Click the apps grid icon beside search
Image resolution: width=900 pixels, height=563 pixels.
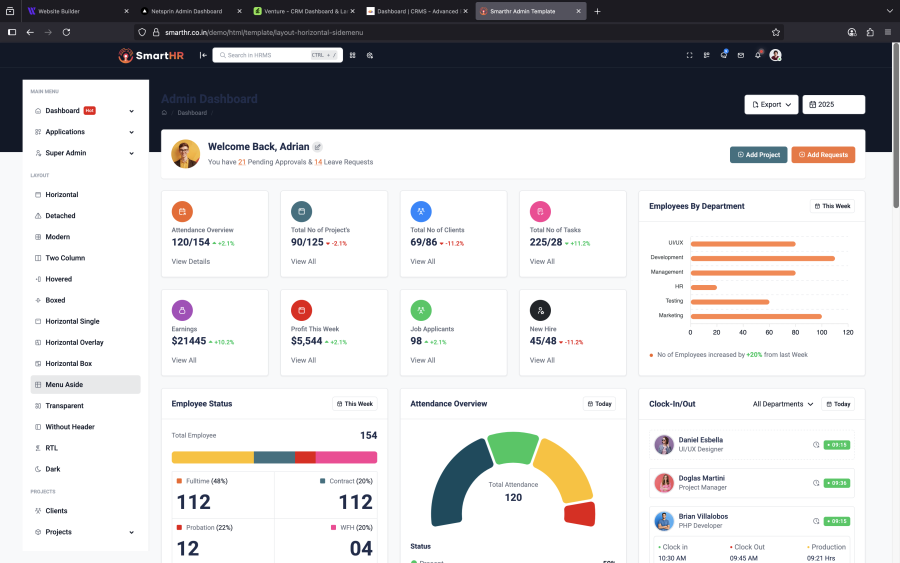352,55
